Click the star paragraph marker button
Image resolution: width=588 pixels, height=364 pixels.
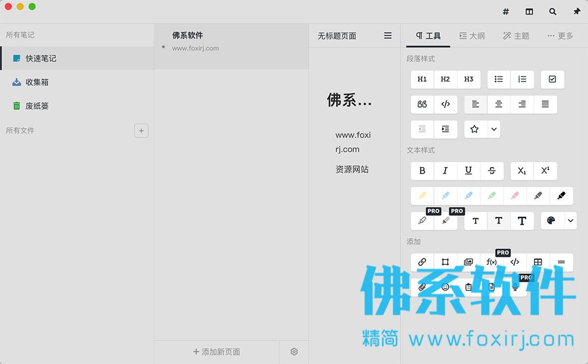click(475, 129)
